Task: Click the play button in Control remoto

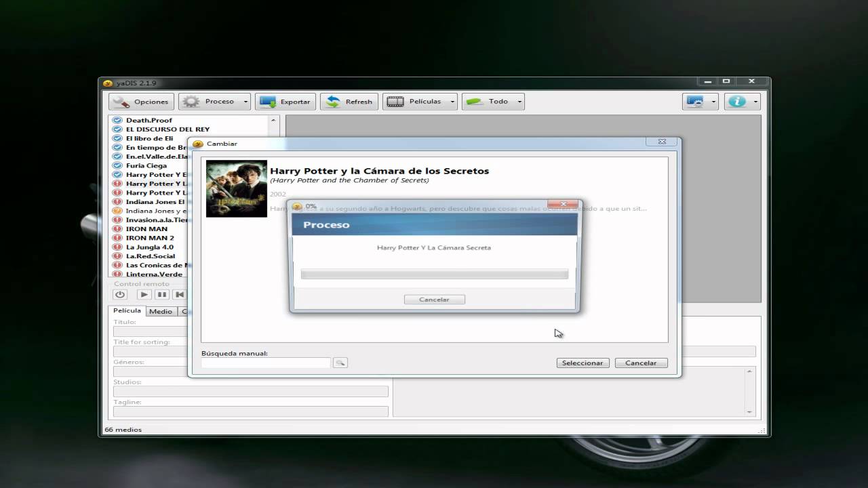Action: click(144, 294)
